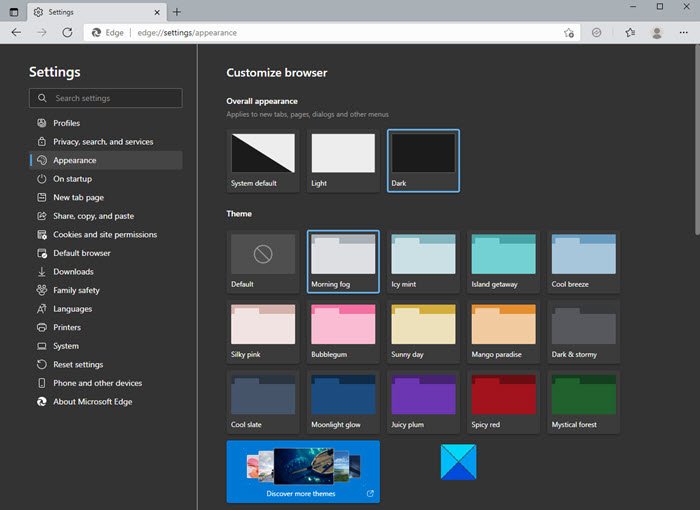This screenshot has height=510, width=700.
Task: Open a new tab with plus button
Action: coord(177,11)
